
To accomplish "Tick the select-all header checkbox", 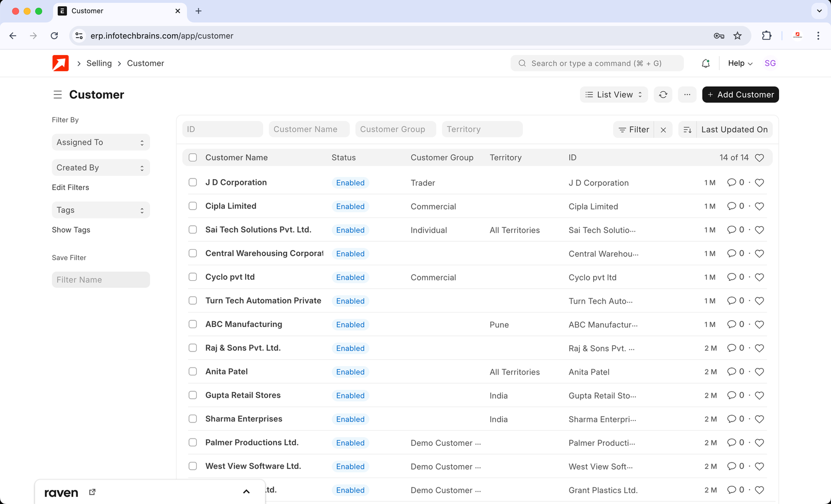I will [x=193, y=158].
